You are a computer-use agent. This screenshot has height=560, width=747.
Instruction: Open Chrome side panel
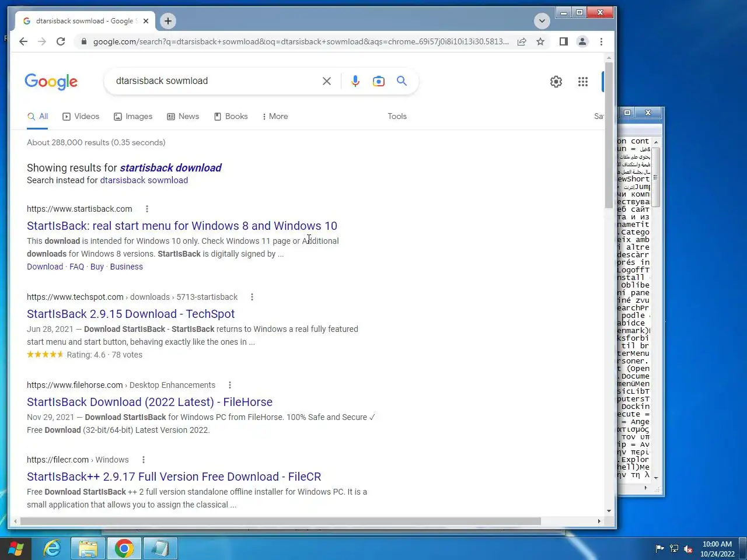coord(564,41)
